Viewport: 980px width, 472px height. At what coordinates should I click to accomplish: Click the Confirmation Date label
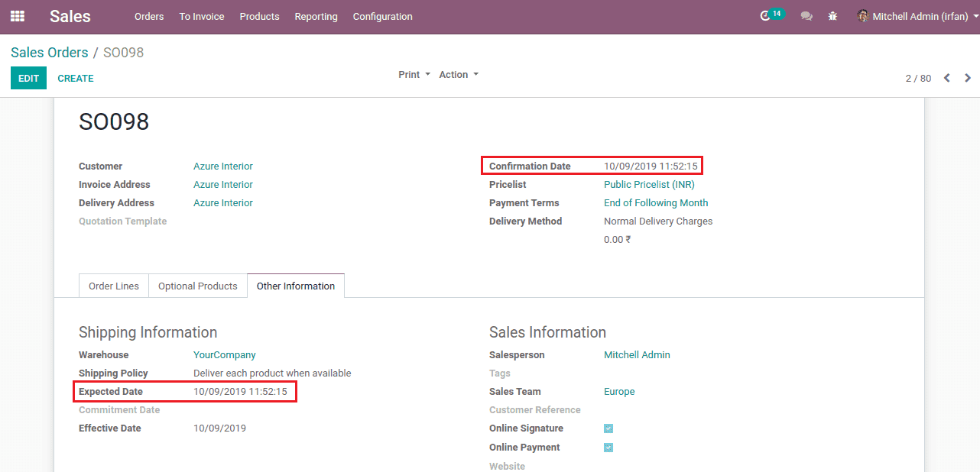530,166
